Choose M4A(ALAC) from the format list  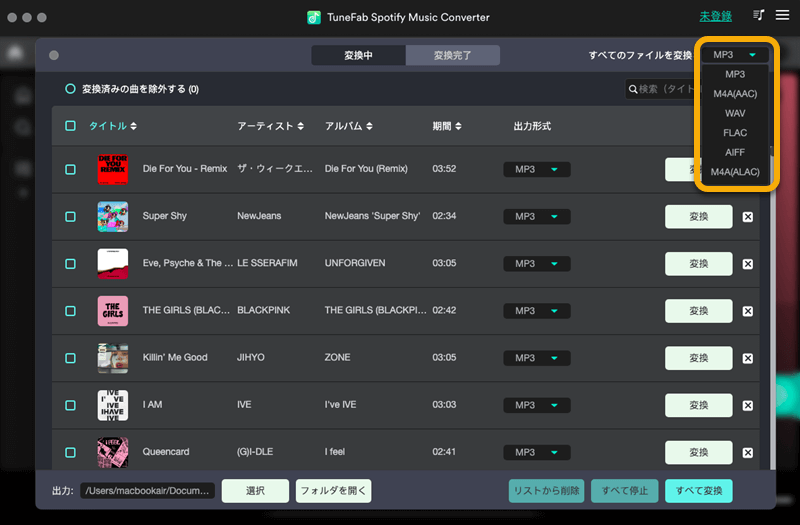tap(735, 172)
